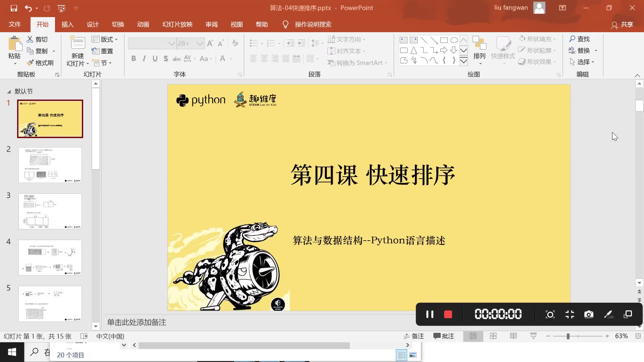Click the zoom out minus button

point(548,336)
